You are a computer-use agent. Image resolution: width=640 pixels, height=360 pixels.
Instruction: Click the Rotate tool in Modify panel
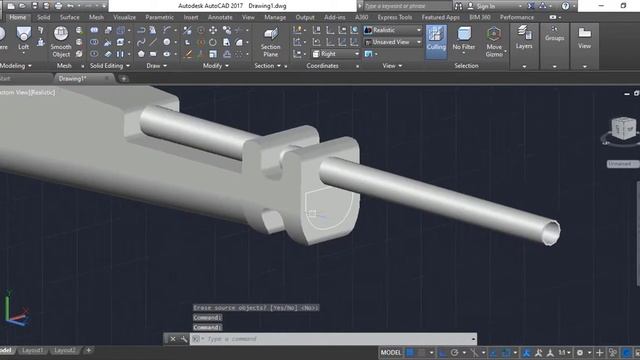[213, 42]
